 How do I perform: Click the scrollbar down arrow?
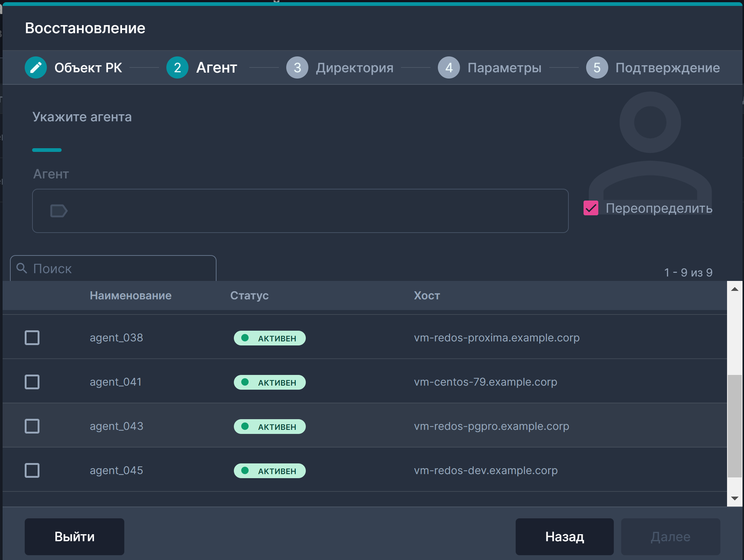(734, 498)
